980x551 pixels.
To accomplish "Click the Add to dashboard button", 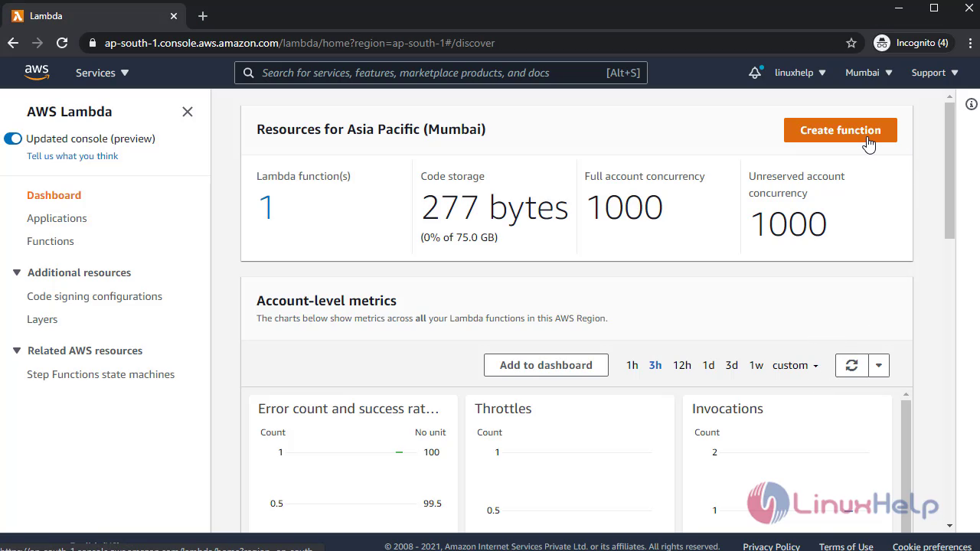I will point(546,365).
